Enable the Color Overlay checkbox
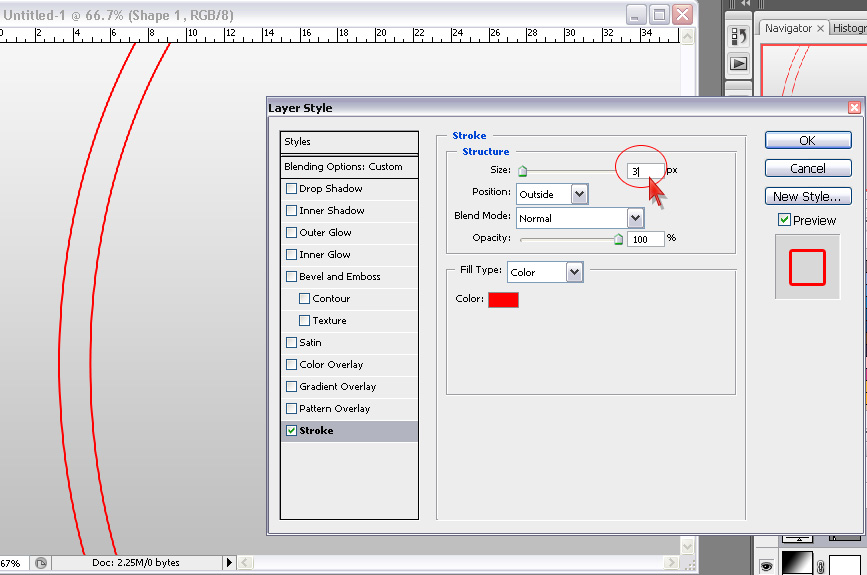This screenshot has height=575, width=867. pos(291,364)
